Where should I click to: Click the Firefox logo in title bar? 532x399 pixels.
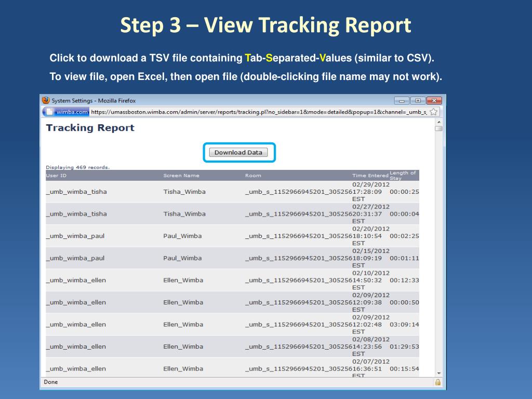coord(46,100)
